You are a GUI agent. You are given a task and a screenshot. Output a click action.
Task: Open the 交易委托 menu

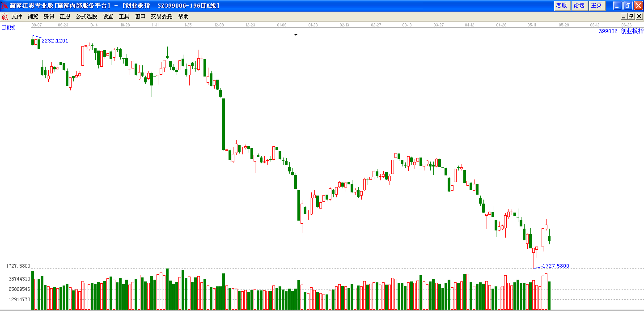coord(161,16)
